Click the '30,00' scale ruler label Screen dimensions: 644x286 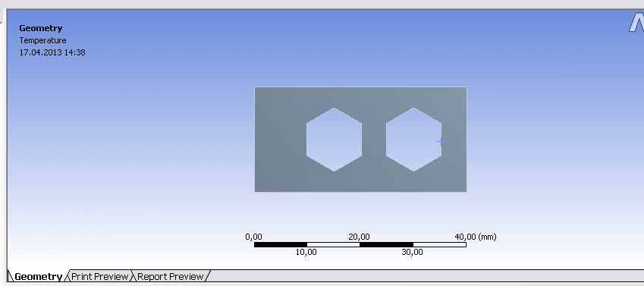tap(413, 252)
